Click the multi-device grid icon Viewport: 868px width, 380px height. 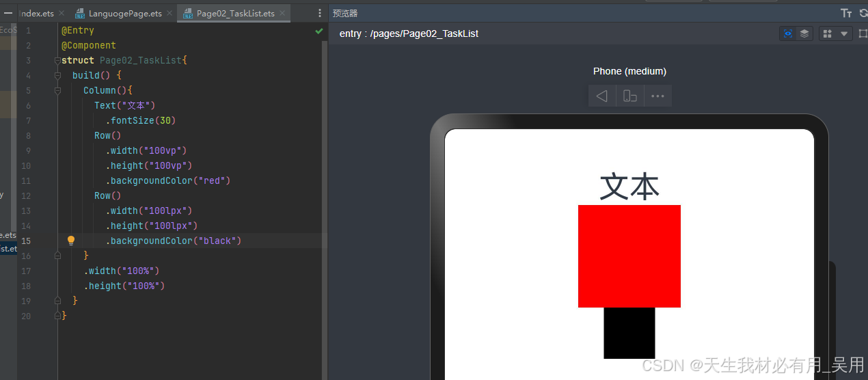click(x=828, y=33)
